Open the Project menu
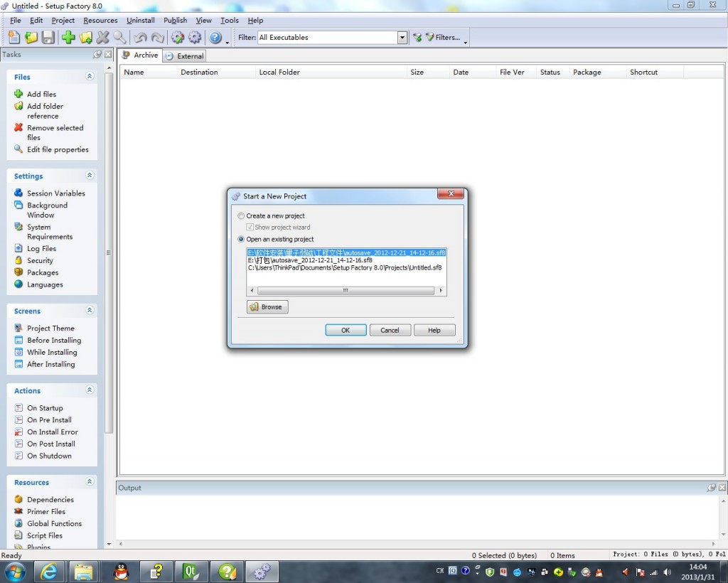This screenshot has width=728, height=583. [63, 21]
